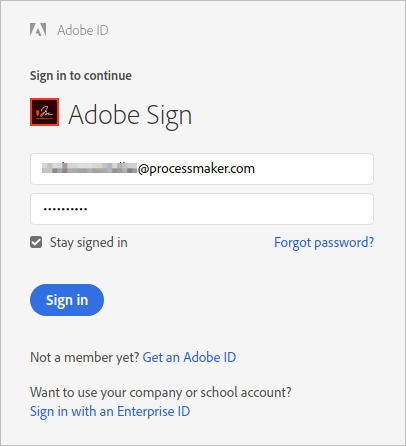The height and width of the screenshot is (446, 406).
Task: Uncheck the Stay signed in checkbox
Action: (x=36, y=242)
